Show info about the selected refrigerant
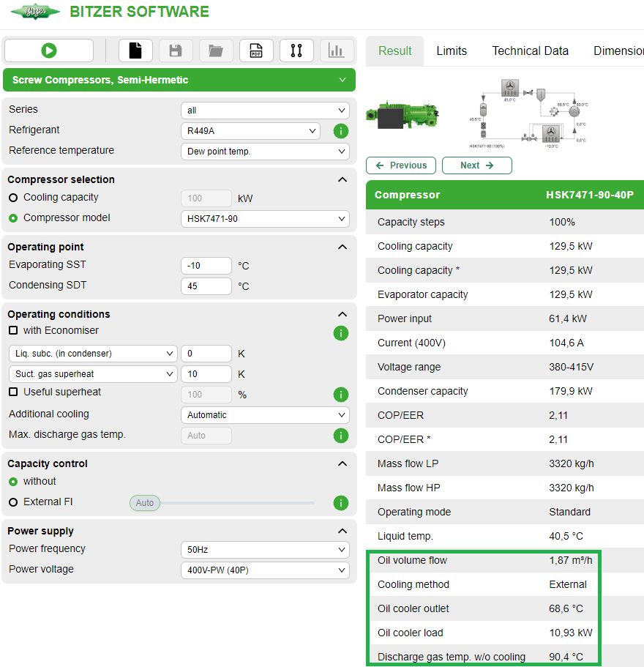The width and height of the screenshot is (644, 667). tap(340, 131)
